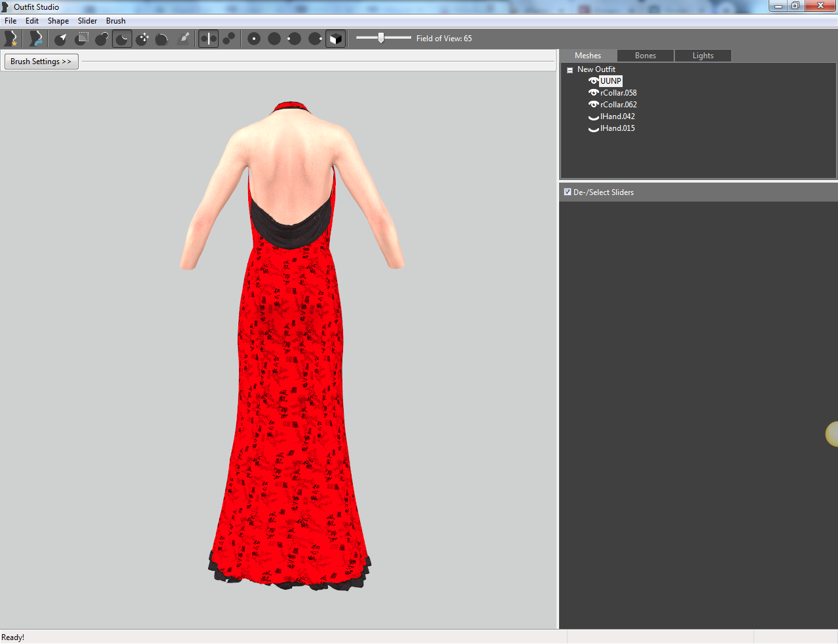The height and width of the screenshot is (644, 838).
Task: Expand Brush Settings panel
Action: (x=41, y=62)
